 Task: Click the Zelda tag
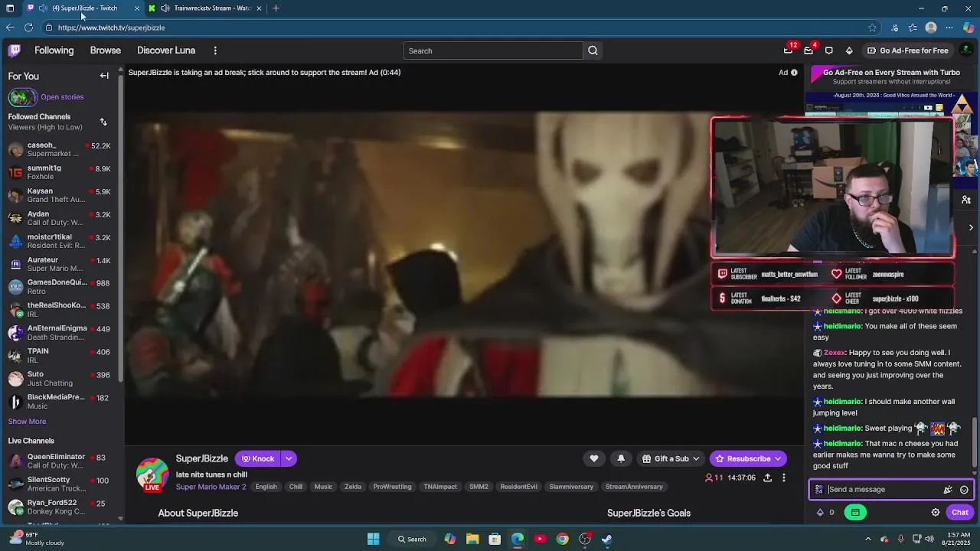[x=353, y=487]
